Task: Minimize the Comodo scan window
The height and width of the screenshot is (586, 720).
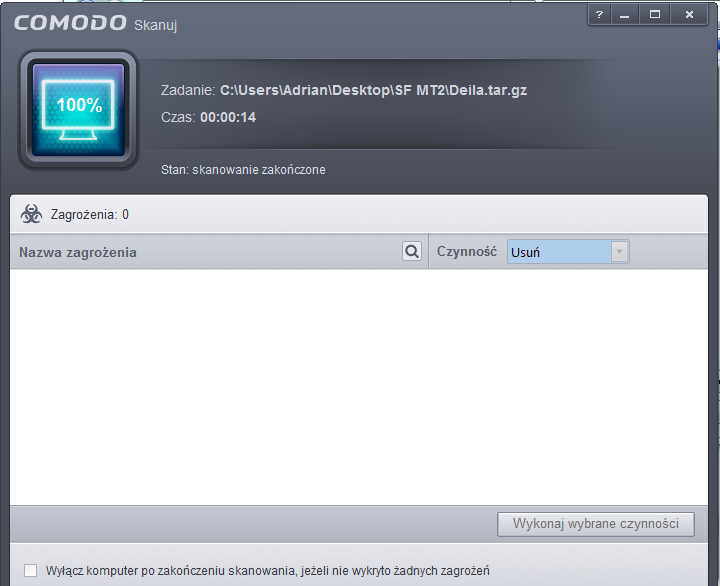Action: [624, 15]
